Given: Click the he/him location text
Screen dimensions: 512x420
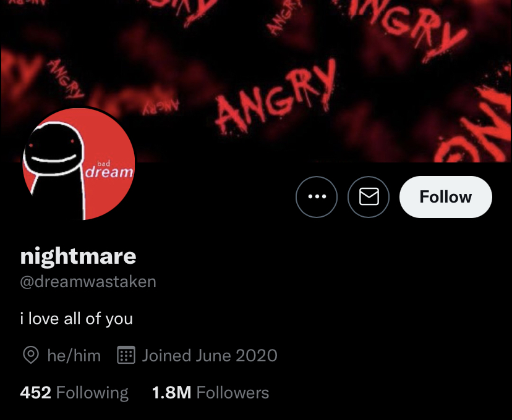Looking at the screenshot, I should (x=74, y=355).
